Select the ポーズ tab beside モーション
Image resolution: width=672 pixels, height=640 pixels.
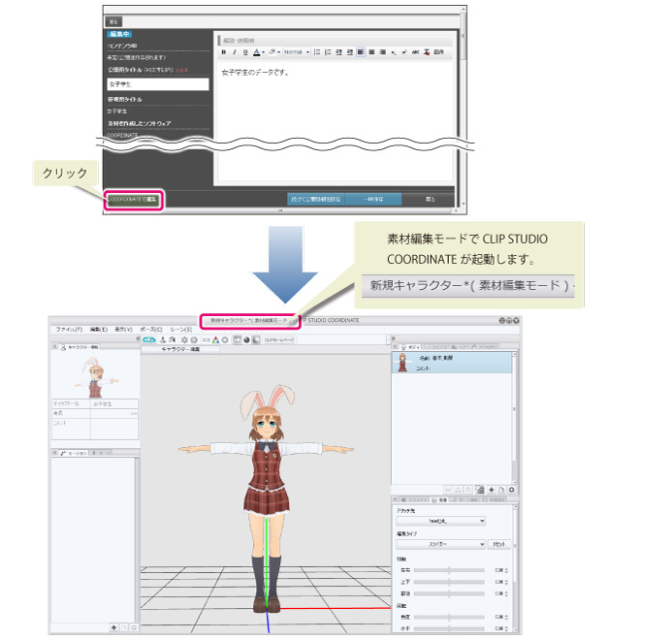point(102,453)
